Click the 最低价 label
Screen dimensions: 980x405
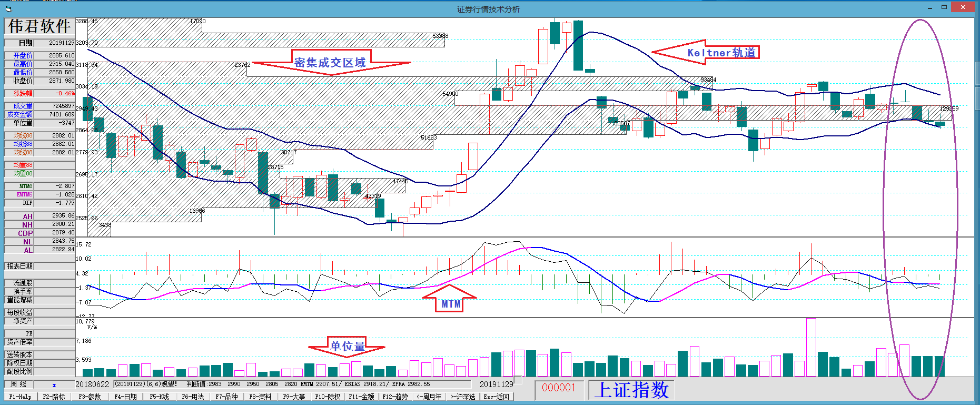click(19, 72)
